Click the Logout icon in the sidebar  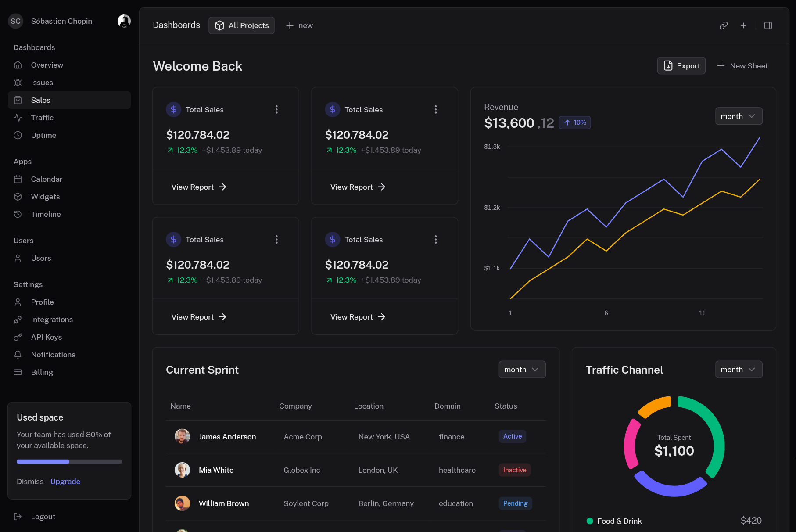point(18,517)
